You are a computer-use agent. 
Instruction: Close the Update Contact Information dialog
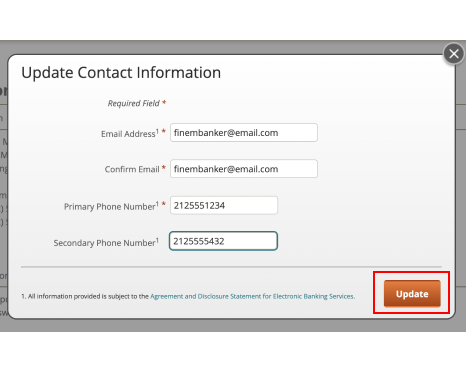454,54
